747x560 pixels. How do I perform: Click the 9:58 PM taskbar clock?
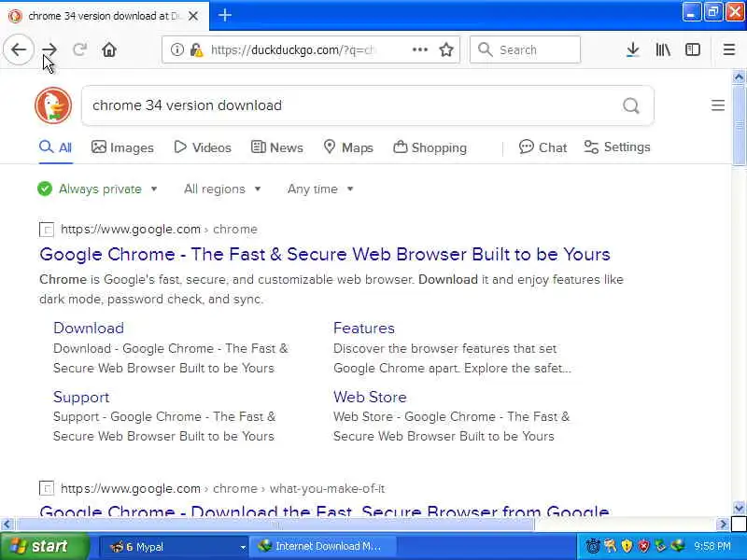click(x=712, y=546)
